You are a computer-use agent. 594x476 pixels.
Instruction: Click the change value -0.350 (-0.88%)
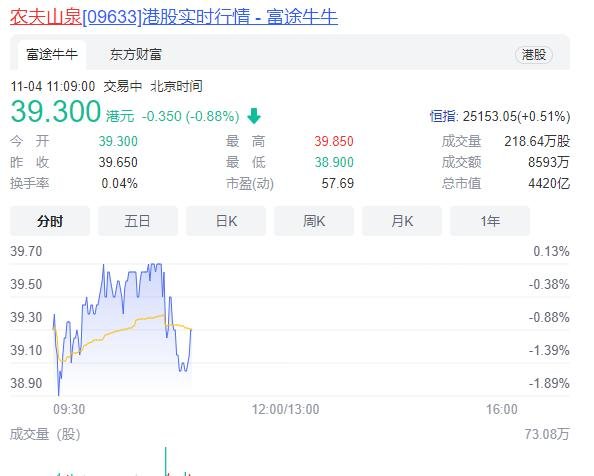click(x=191, y=116)
